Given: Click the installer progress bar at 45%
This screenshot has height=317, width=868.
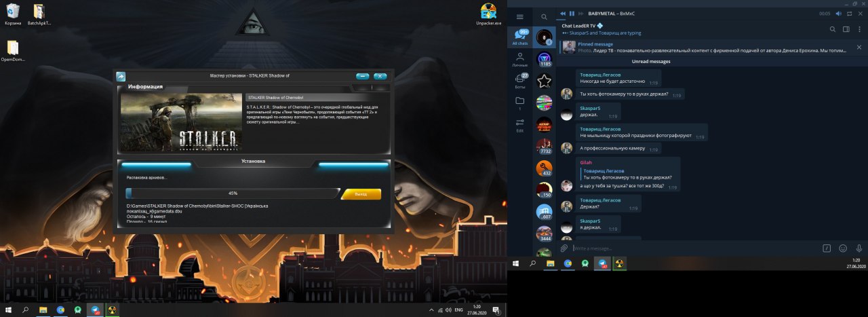Looking at the screenshot, I should 233,193.
